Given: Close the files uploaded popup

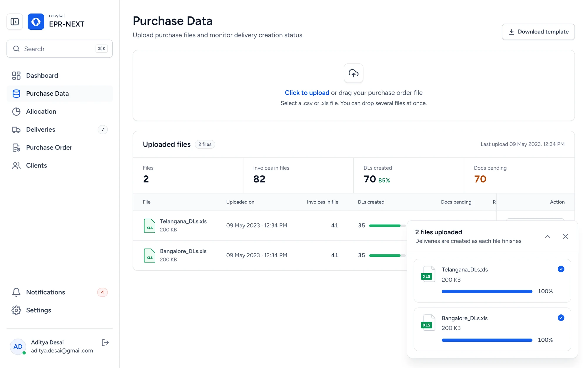Looking at the screenshot, I should [565, 236].
